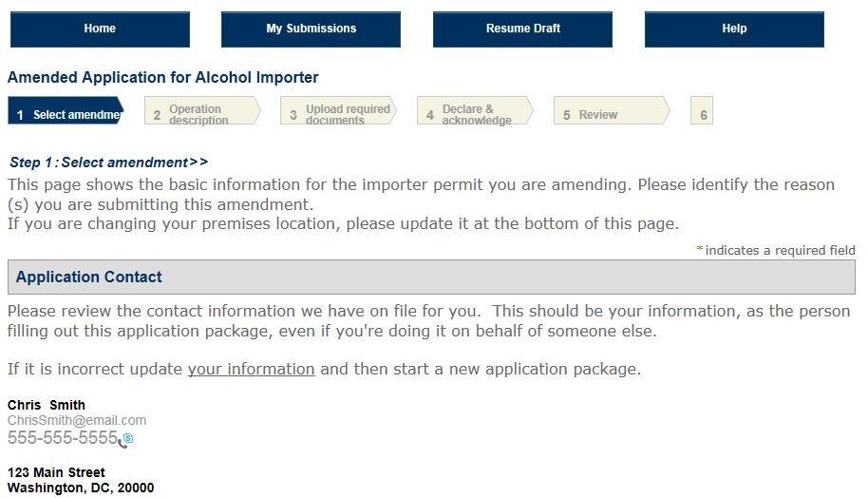Click the 'indicates a required field' note
The width and height of the screenshot is (868, 498).
[x=779, y=250]
